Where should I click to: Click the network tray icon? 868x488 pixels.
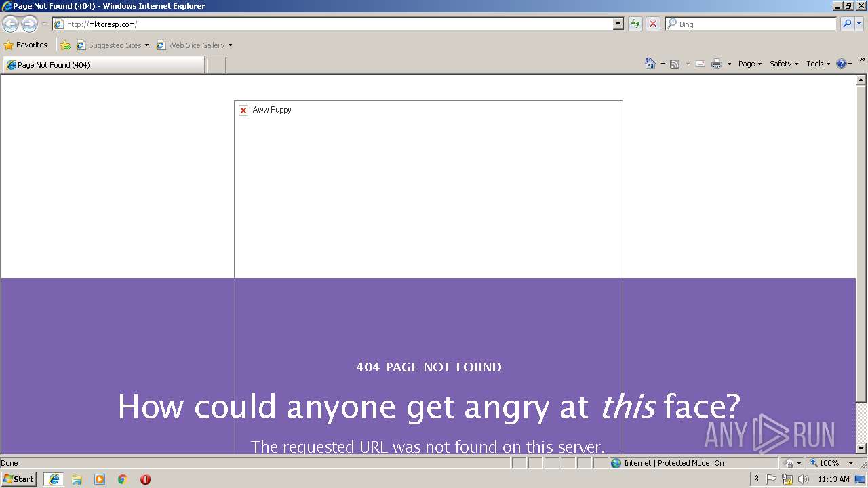coord(787,479)
